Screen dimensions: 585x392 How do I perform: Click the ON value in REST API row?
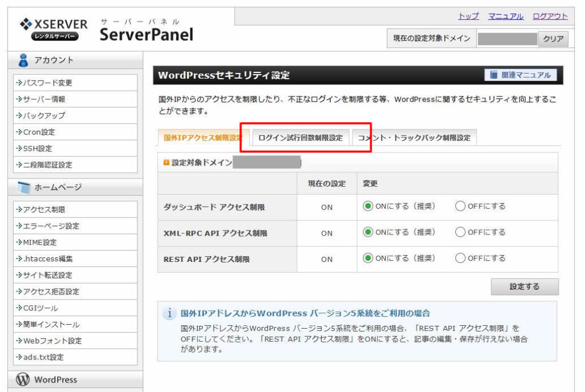coord(327,260)
